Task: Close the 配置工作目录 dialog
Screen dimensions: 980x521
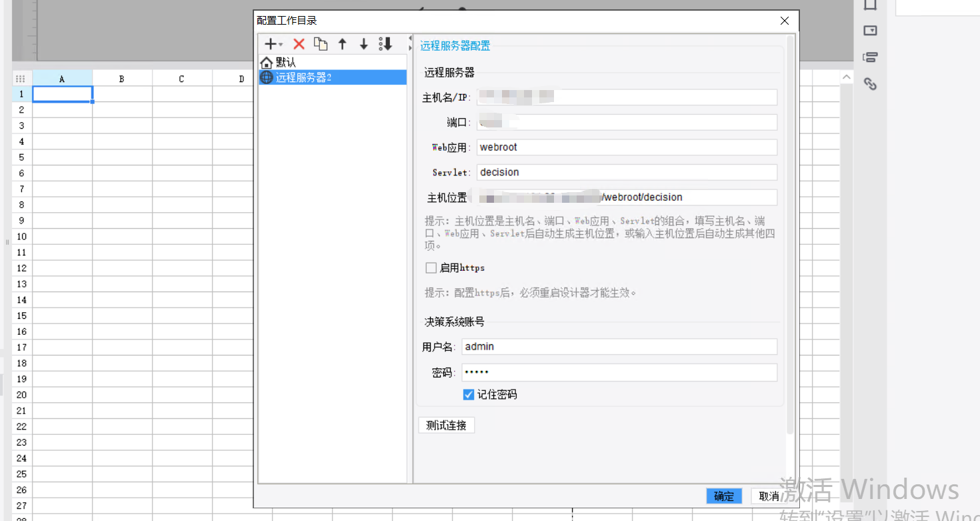Action: (x=785, y=21)
